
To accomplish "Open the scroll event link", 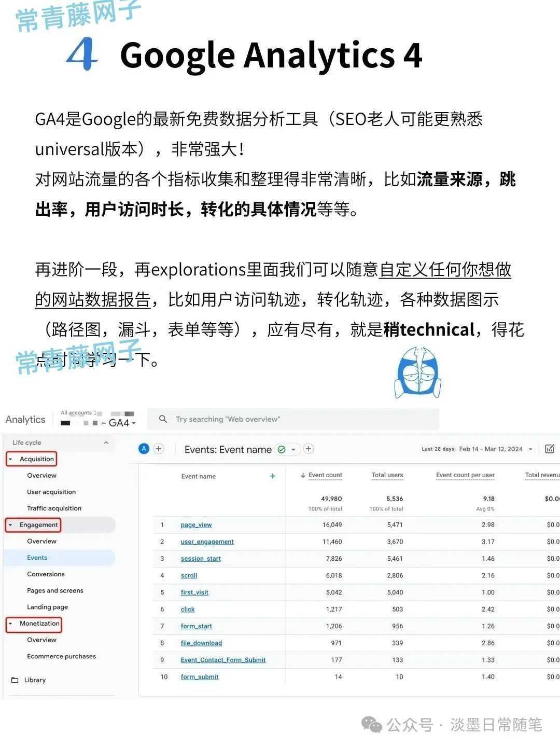I will (189, 576).
